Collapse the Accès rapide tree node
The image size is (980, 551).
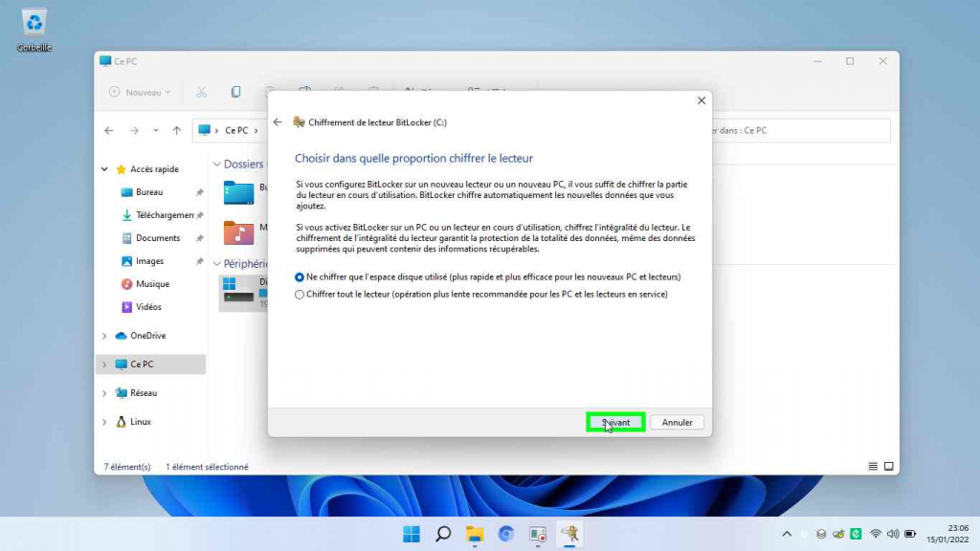(x=104, y=169)
